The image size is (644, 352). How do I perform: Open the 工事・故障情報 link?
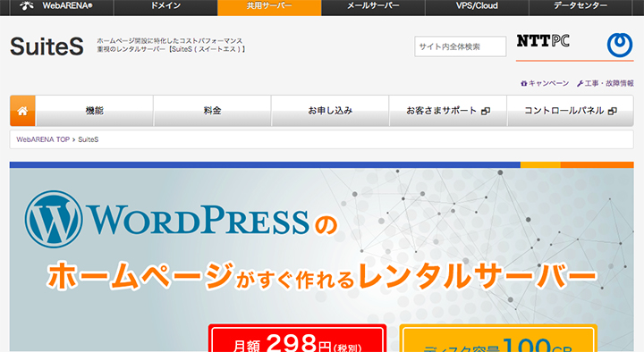point(606,83)
